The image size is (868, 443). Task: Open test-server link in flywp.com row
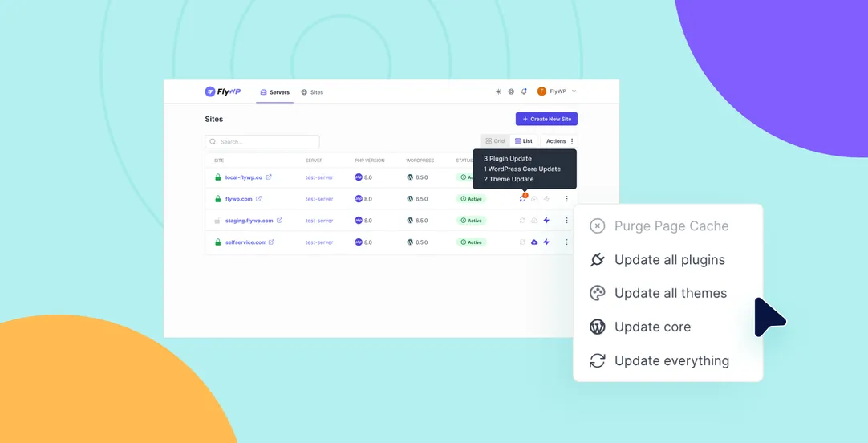(319, 199)
